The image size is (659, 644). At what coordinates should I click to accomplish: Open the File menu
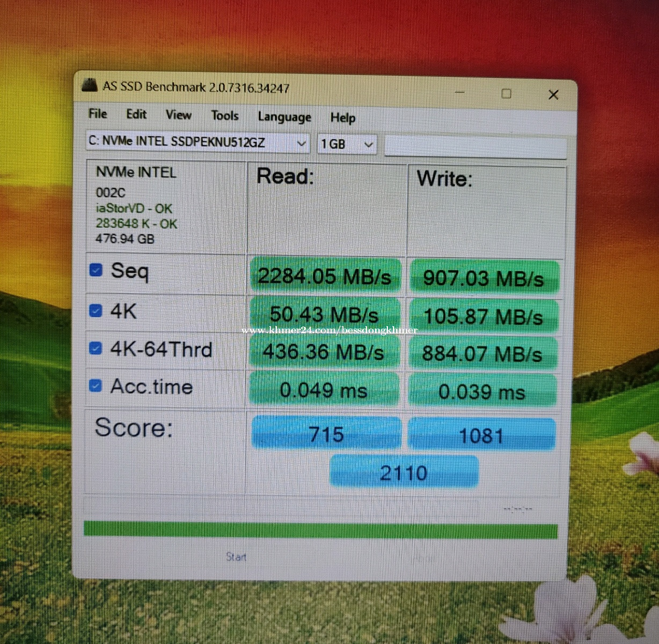(98, 114)
